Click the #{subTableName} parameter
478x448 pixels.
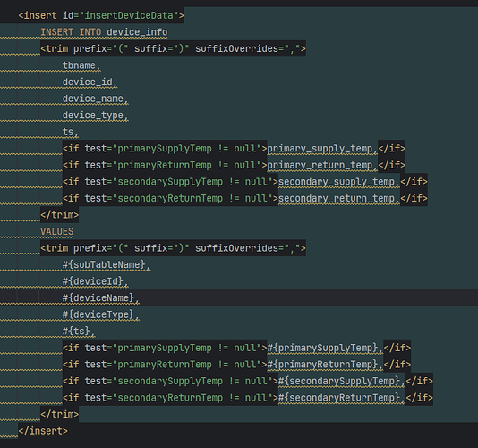click(x=107, y=264)
